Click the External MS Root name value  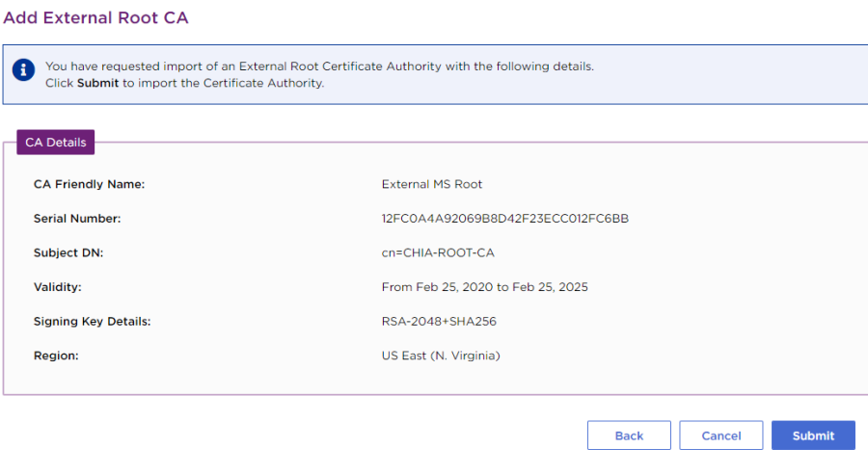pyautogui.click(x=432, y=184)
